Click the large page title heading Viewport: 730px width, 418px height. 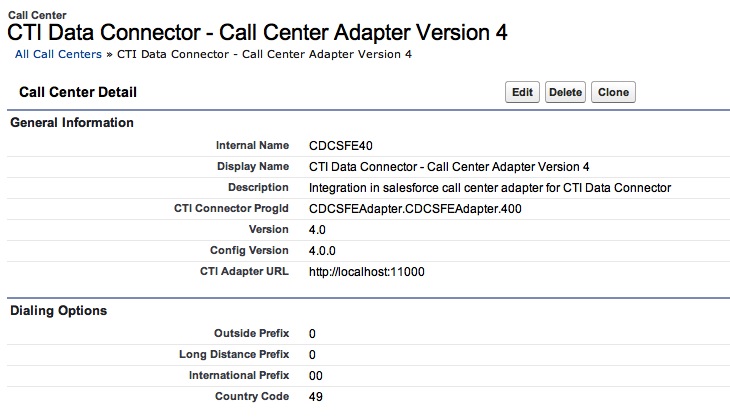pyautogui.click(x=257, y=32)
